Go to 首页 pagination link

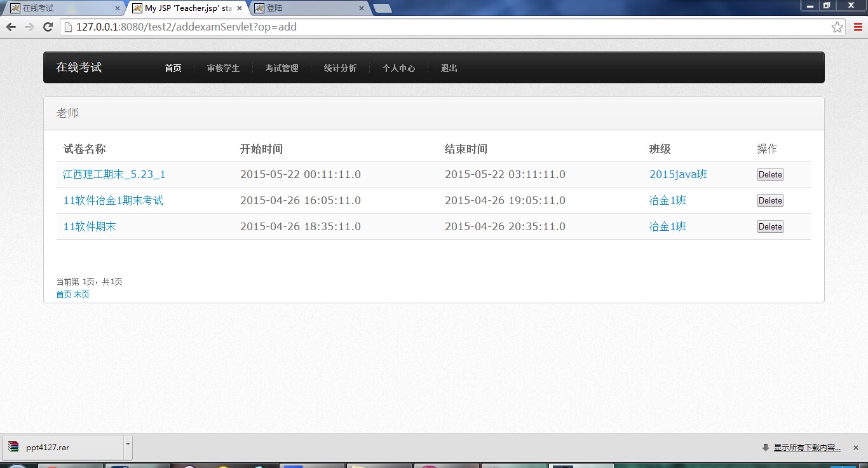click(64, 294)
